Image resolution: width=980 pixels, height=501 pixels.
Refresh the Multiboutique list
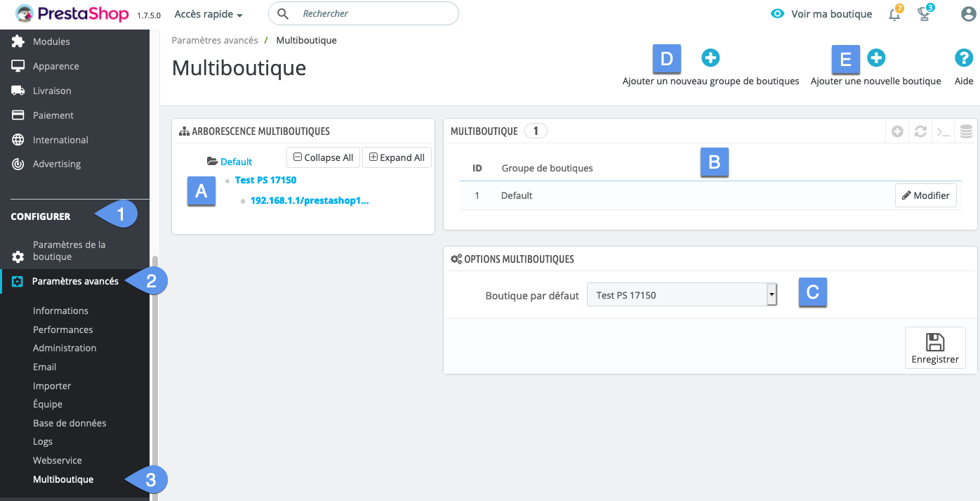point(920,131)
